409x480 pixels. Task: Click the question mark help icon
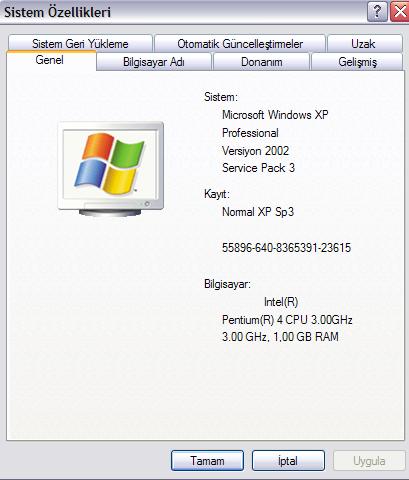[377, 12]
